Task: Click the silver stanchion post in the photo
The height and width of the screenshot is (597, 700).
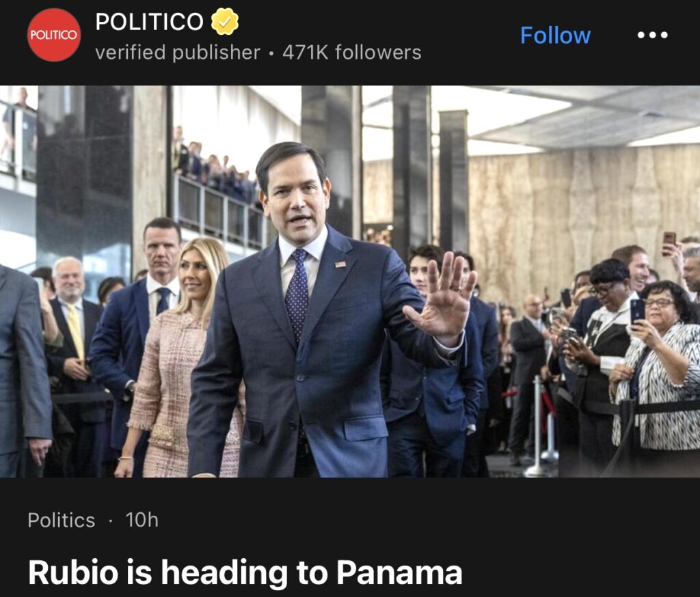Action: [x=537, y=428]
